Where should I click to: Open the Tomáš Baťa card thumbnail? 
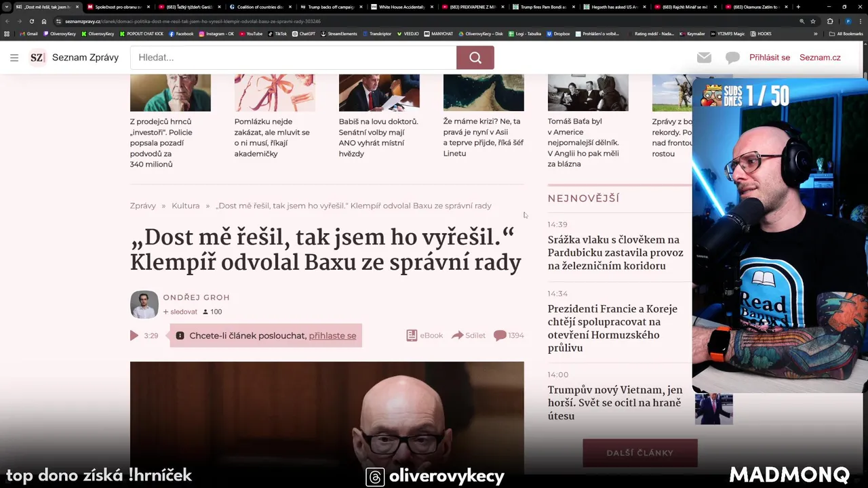tap(588, 93)
